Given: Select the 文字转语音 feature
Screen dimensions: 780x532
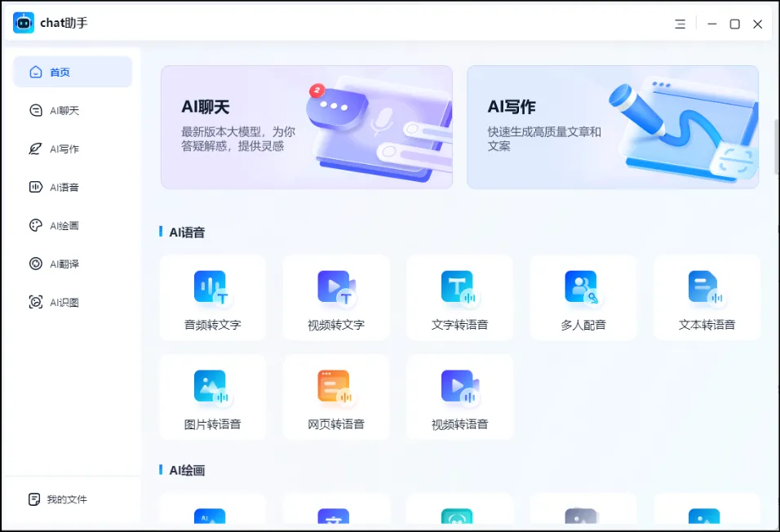Looking at the screenshot, I should [x=459, y=298].
